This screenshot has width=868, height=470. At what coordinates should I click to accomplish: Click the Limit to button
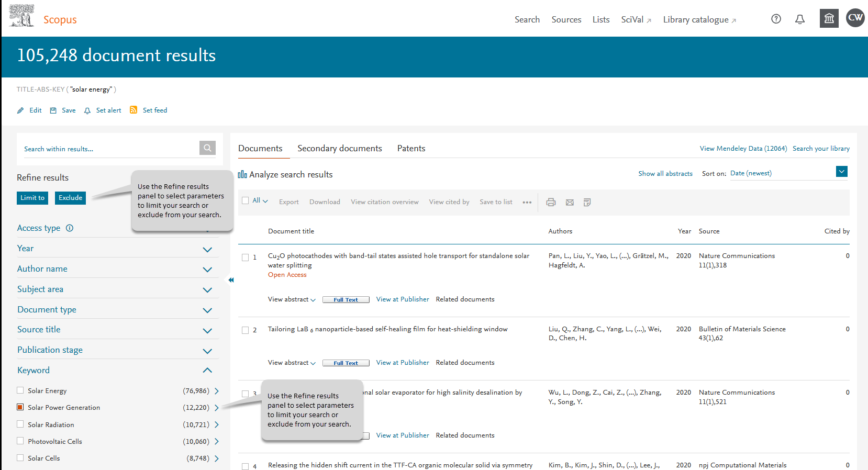coord(32,198)
